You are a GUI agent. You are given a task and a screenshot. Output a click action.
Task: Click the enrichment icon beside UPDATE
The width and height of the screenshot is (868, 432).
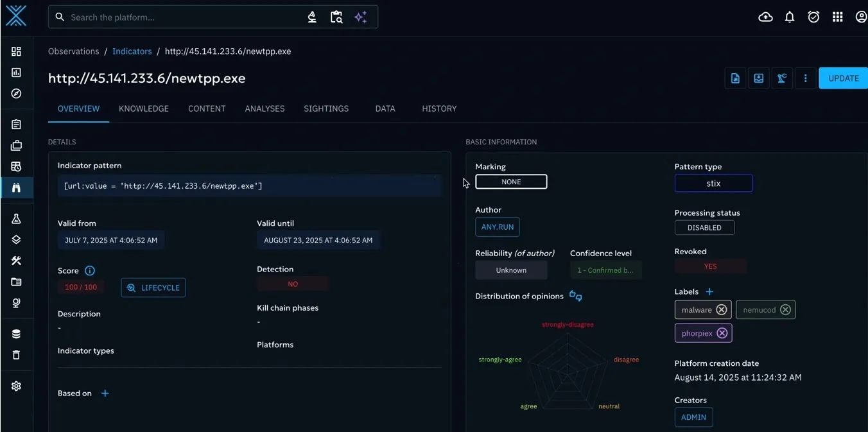point(782,78)
